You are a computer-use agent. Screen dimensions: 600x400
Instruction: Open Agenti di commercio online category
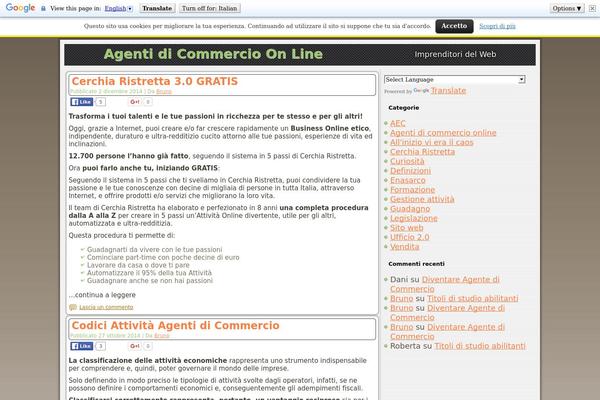pos(443,133)
